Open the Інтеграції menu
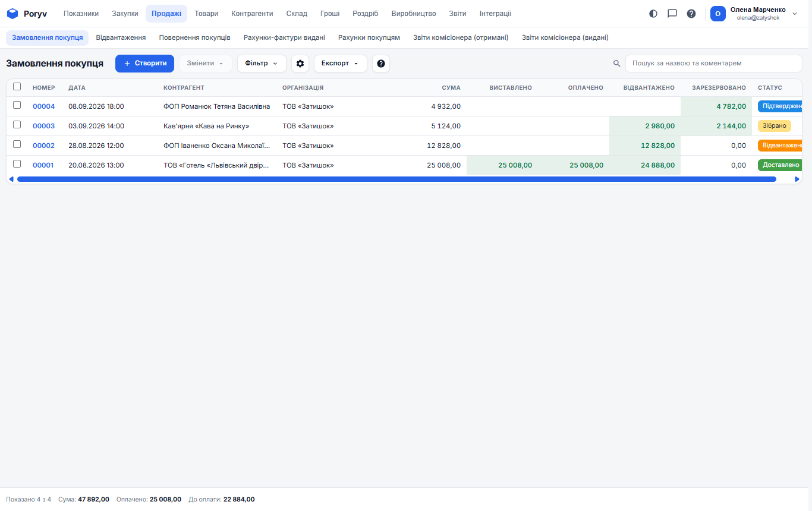812x511 pixels. pyautogui.click(x=495, y=14)
